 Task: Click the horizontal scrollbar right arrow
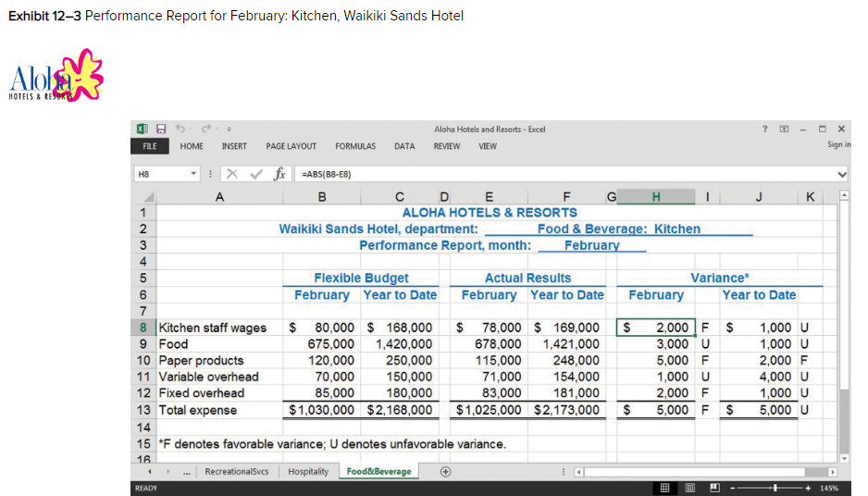click(832, 472)
